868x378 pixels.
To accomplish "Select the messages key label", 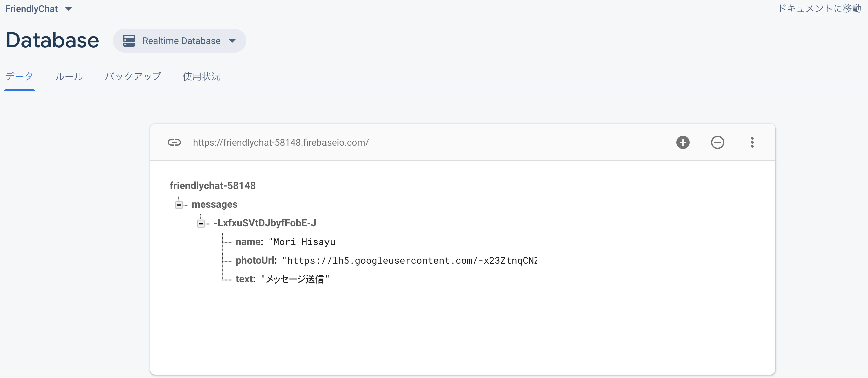I will [214, 204].
